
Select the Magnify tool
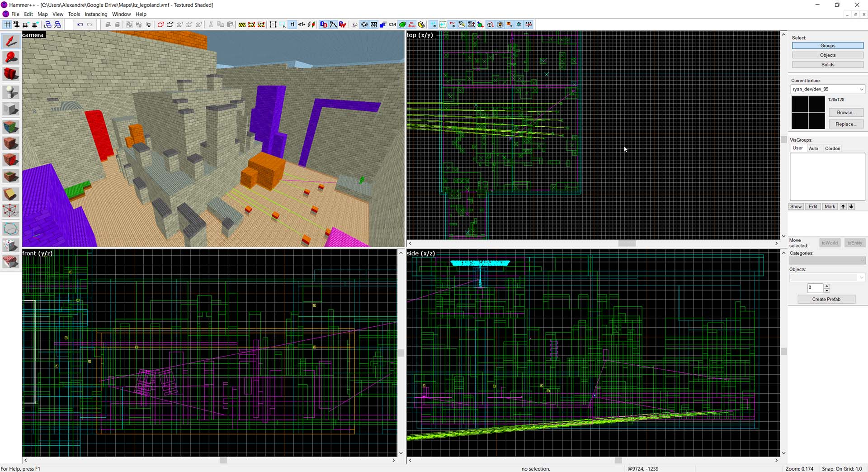point(10,57)
